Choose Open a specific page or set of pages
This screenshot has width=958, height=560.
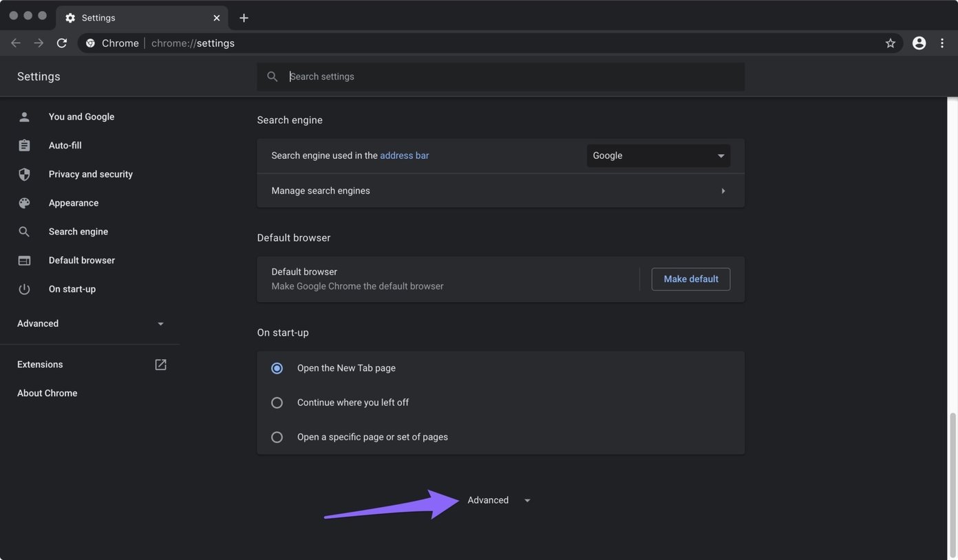coord(277,437)
